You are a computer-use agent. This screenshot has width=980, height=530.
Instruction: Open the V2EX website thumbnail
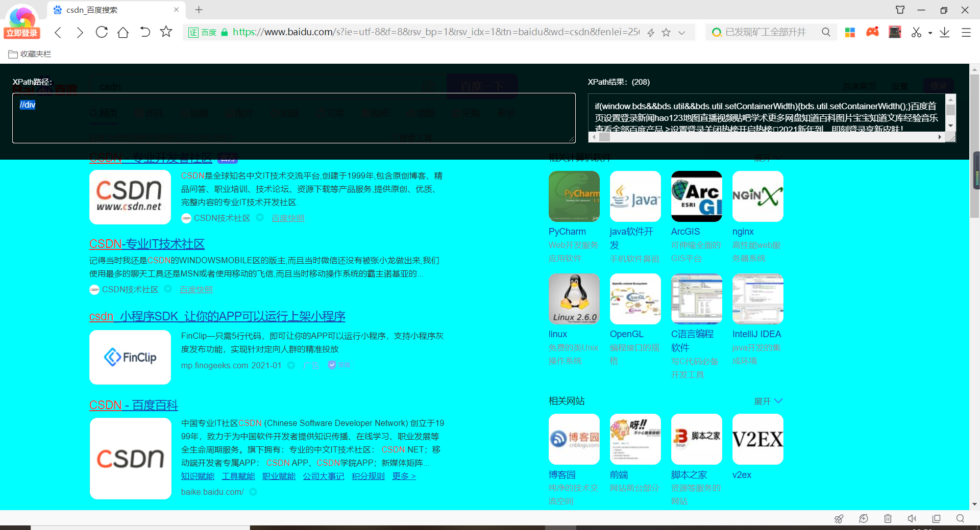pyautogui.click(x=758, y=439)
